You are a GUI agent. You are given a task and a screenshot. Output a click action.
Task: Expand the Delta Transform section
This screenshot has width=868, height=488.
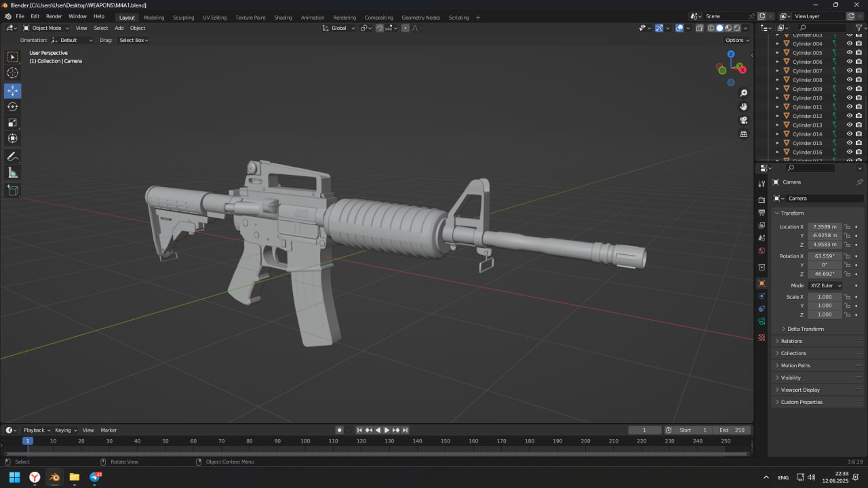805,329
